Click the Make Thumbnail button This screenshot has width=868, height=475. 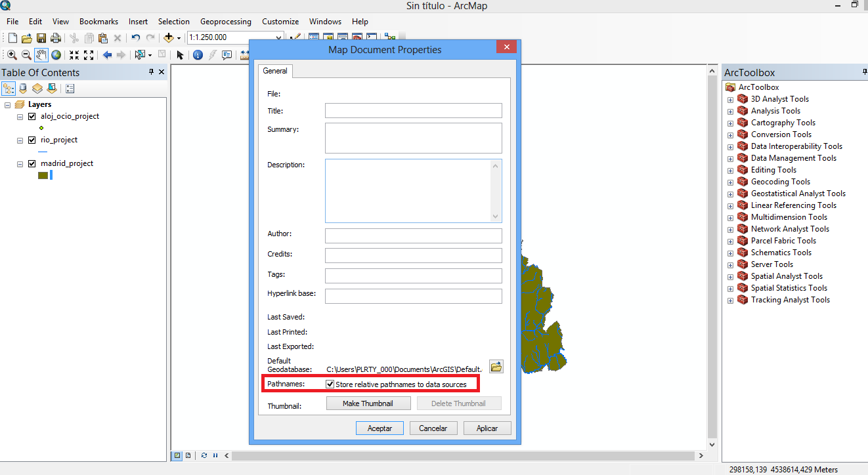click(368, 403)
